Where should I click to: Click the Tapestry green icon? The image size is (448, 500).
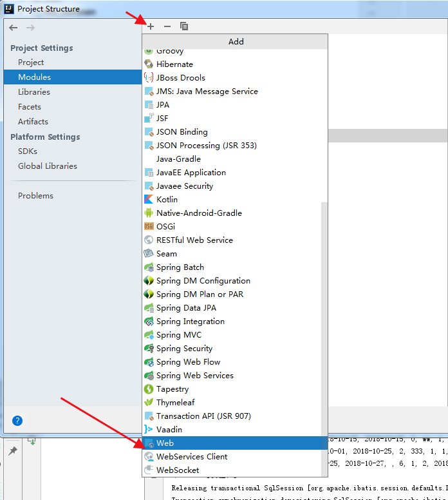coord(149,389)
